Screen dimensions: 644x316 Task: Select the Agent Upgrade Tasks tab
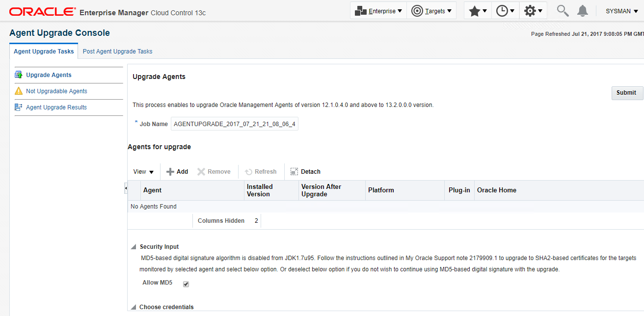click(43, 51)
